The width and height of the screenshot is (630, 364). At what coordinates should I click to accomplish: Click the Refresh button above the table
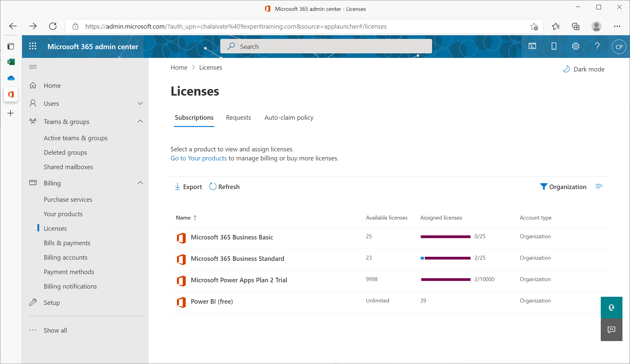(224, 187)
